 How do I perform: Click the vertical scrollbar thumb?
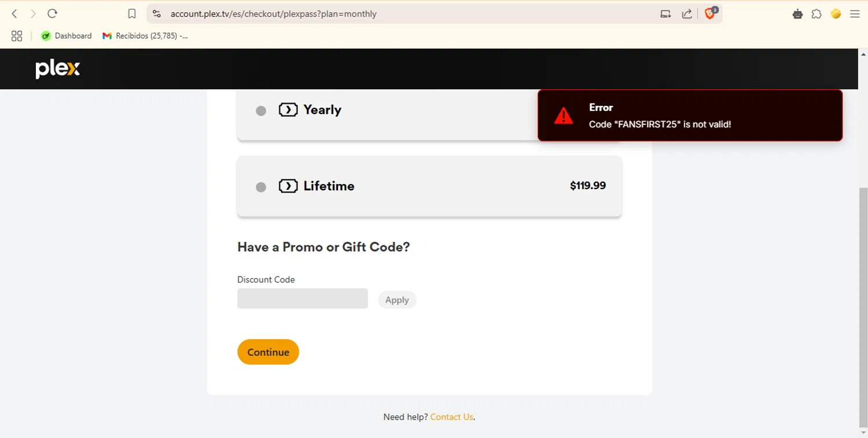click(863, 307)
